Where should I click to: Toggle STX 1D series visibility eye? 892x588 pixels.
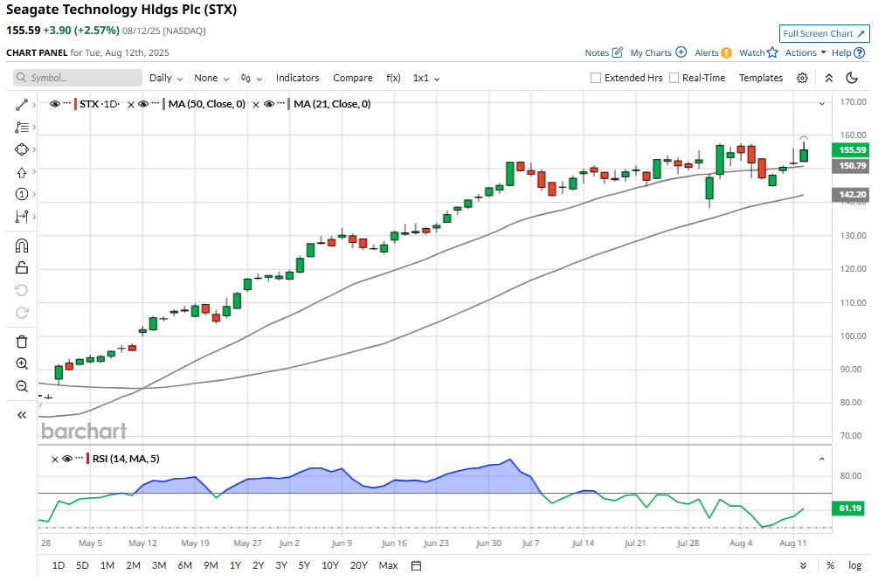click(55, 104)
